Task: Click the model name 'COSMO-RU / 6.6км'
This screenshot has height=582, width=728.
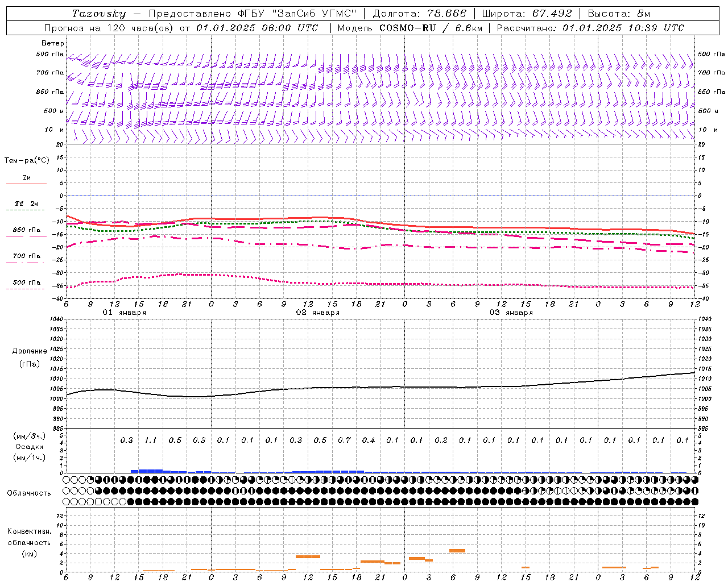Action: click(431, 28)
